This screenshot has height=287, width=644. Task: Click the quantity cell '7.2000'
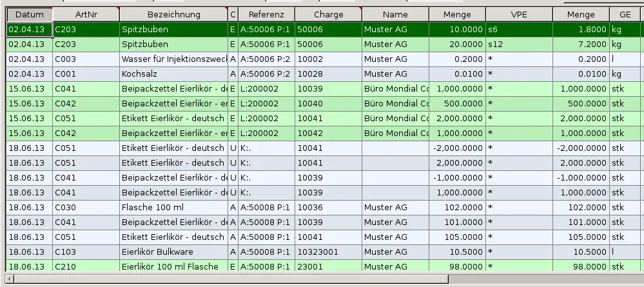tap(581, 45)
